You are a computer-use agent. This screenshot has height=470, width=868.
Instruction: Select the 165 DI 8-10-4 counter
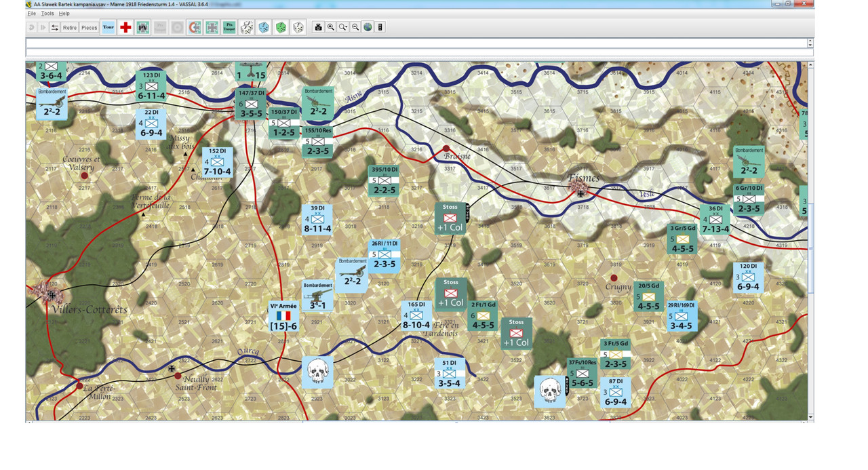pyautogui.click(x=416, y=315)
